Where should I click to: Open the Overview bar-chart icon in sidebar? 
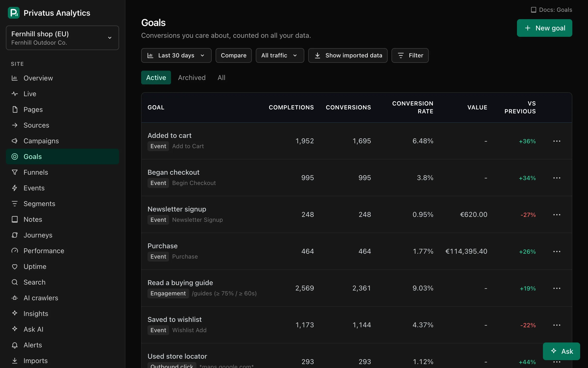point(15,78)
